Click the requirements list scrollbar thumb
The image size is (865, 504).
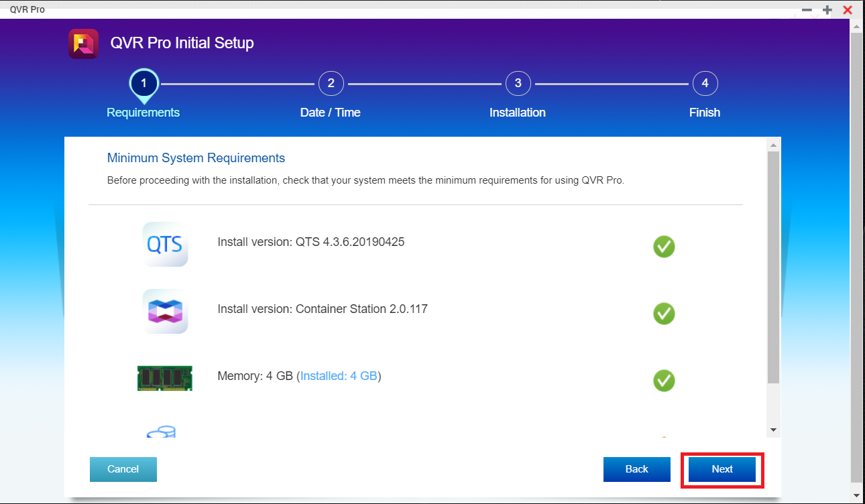point(773,267)
